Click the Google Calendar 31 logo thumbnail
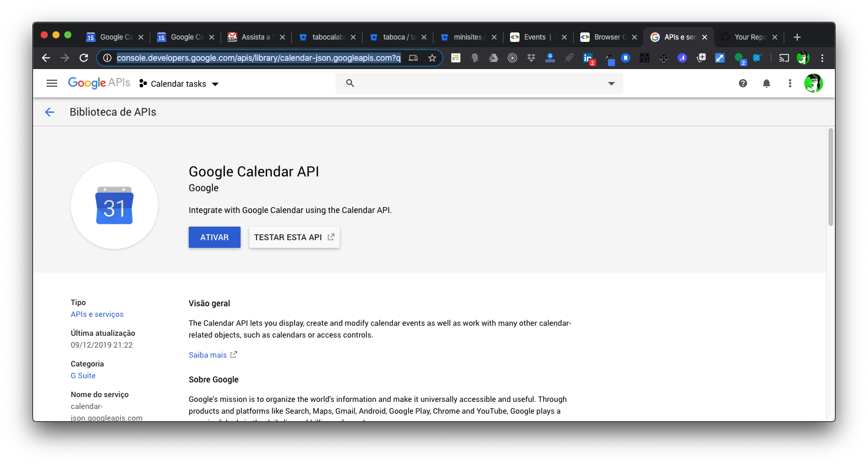This screenshot has height=465, width=868. pyautogui.click(x=114, y=205)
